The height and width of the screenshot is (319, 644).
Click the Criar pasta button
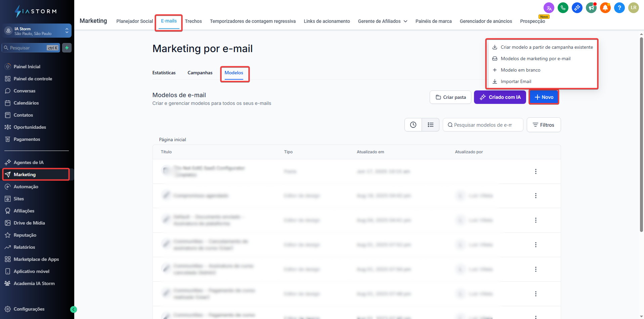(x=450, y=97)
